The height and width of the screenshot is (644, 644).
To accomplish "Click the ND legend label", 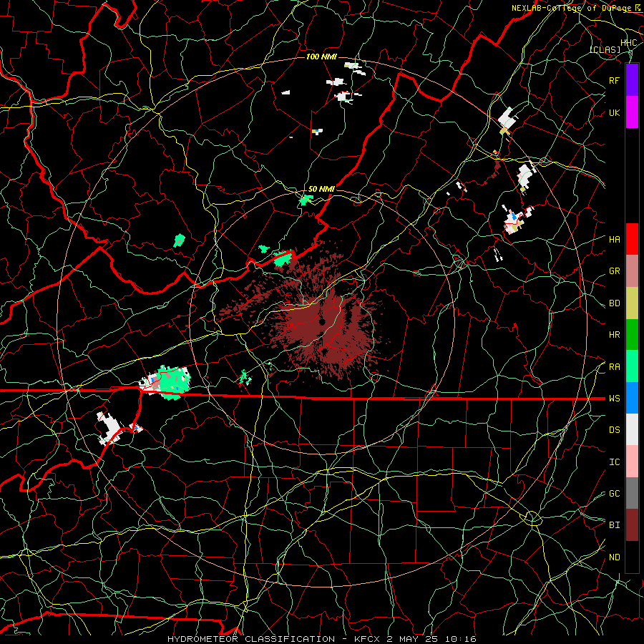I will click(614, 557).
